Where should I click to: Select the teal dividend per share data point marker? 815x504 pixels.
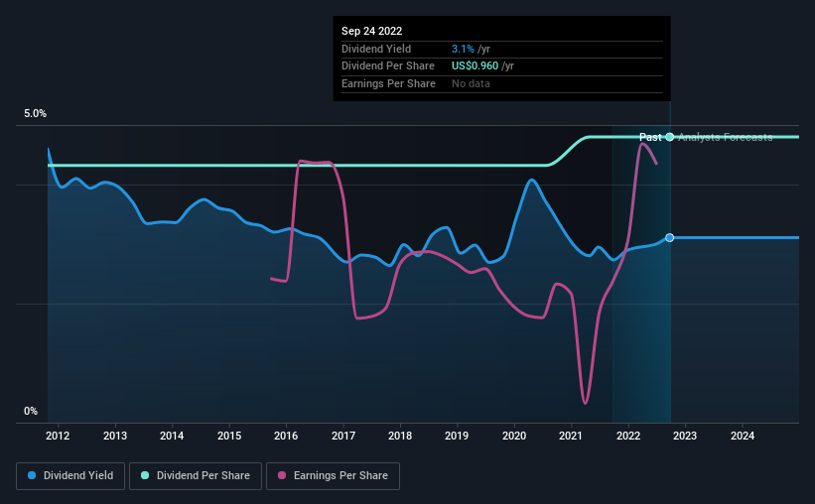[x=670, y=137]
